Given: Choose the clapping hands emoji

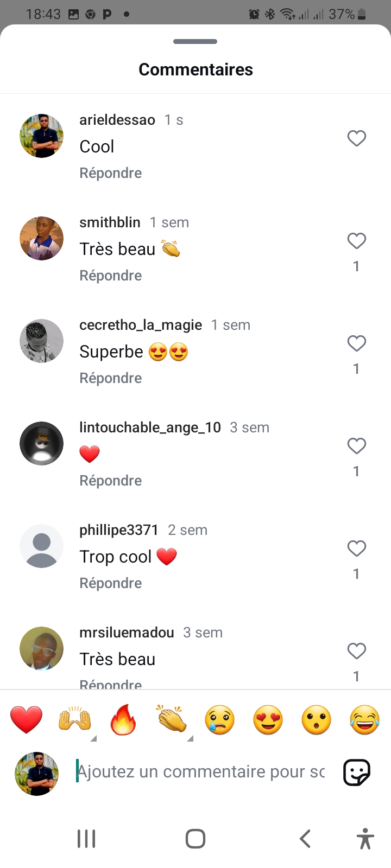Looking at the screenshot, I should coord(172,720).
